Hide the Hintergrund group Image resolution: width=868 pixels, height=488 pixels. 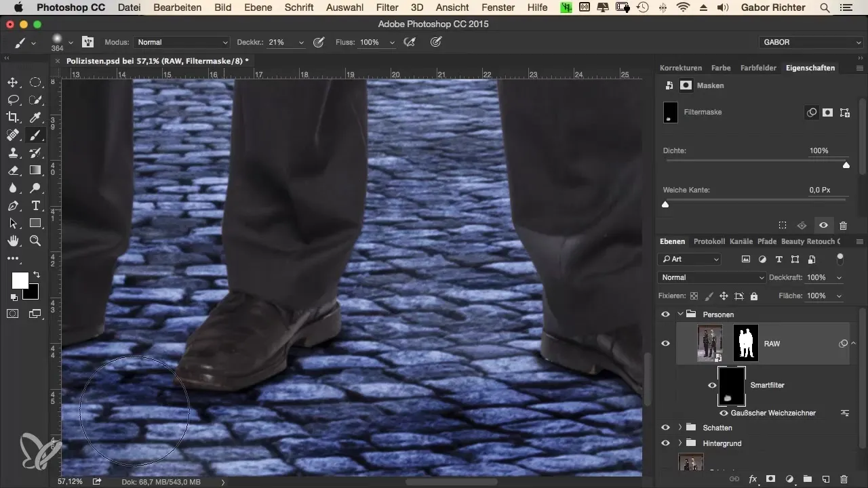pyautogui.click(x=665, y=443)
